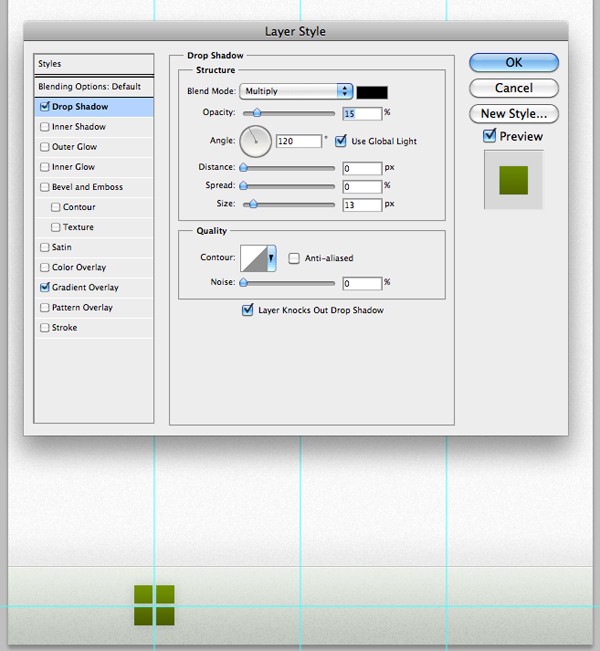Enable the Anti-aliased checkbox
This screenshot has width=600, height=651.
tap(294, 258)
